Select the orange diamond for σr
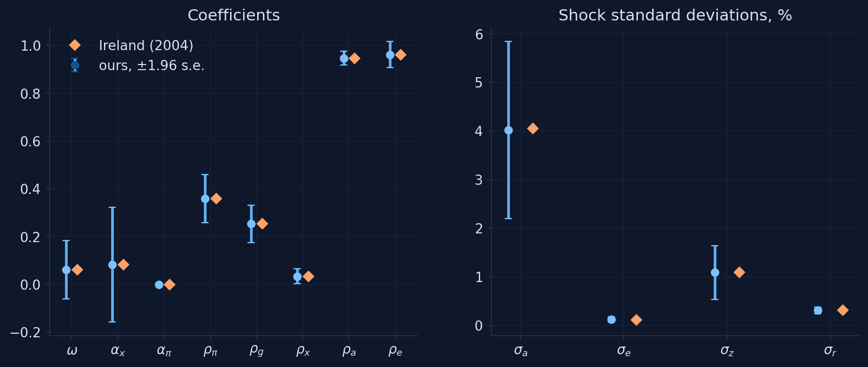868x367 pixels. coord(843,310)
